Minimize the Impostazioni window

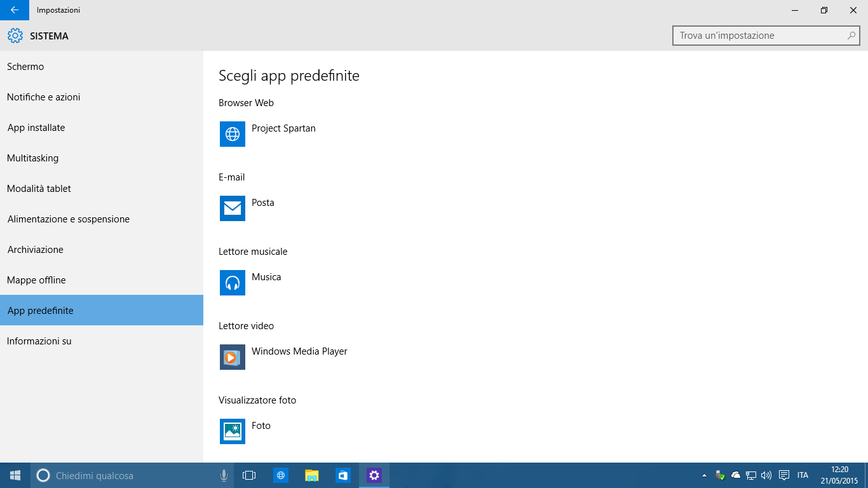tap(795, 10)
